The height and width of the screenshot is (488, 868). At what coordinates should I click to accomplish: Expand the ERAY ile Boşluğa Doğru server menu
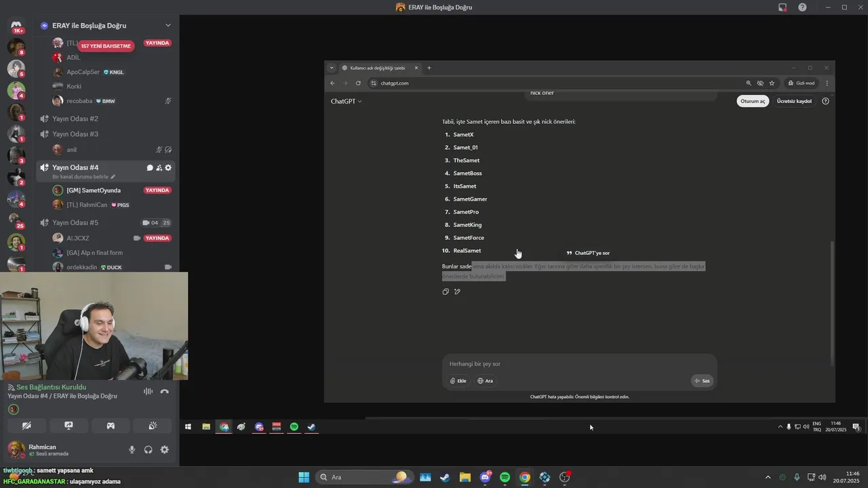pyautogui.click(x=168, y=26)
